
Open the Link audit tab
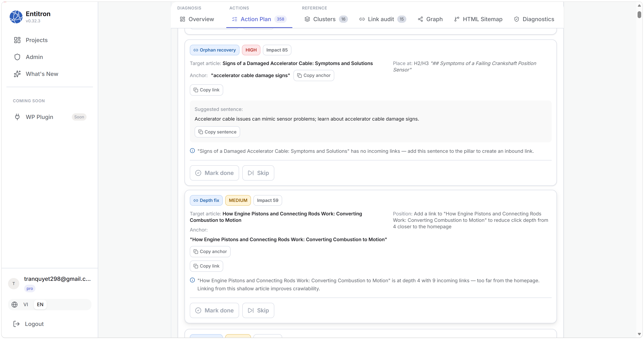click(383, 19)
